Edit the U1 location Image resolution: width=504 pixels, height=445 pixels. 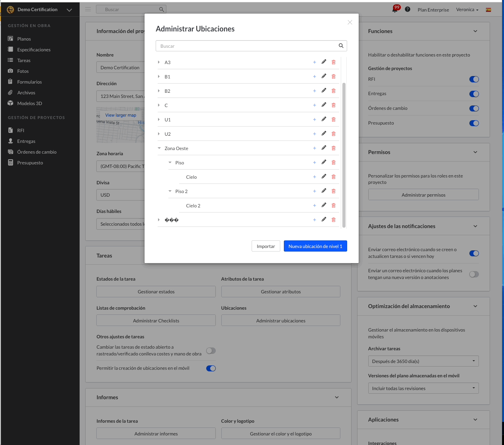click(x=324, y=119)
